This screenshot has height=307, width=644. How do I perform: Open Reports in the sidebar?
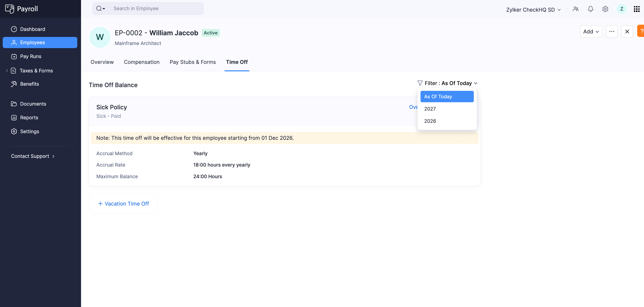click(x=40, y=118)
